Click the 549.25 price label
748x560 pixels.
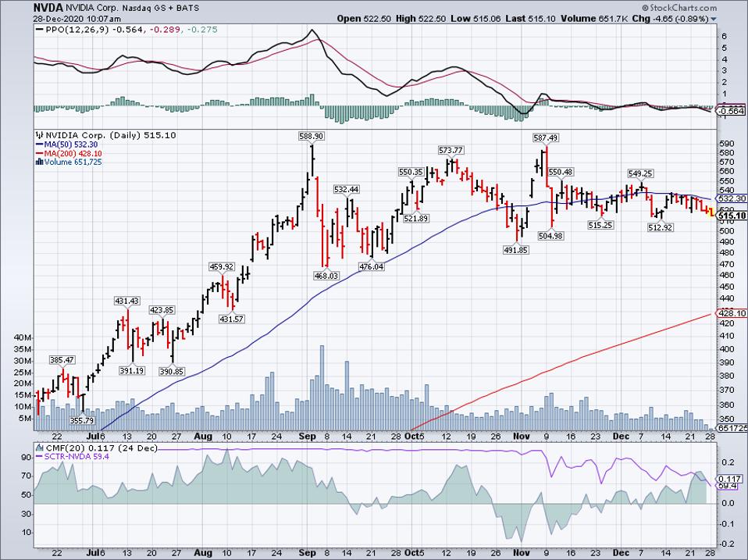[x=641, y=173]
